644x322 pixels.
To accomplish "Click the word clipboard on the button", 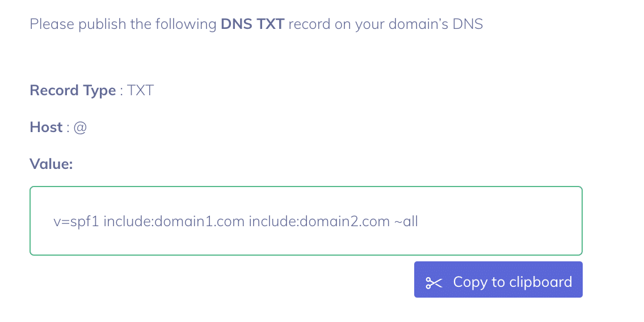I will pyautogui.click(x=541, y=282).
